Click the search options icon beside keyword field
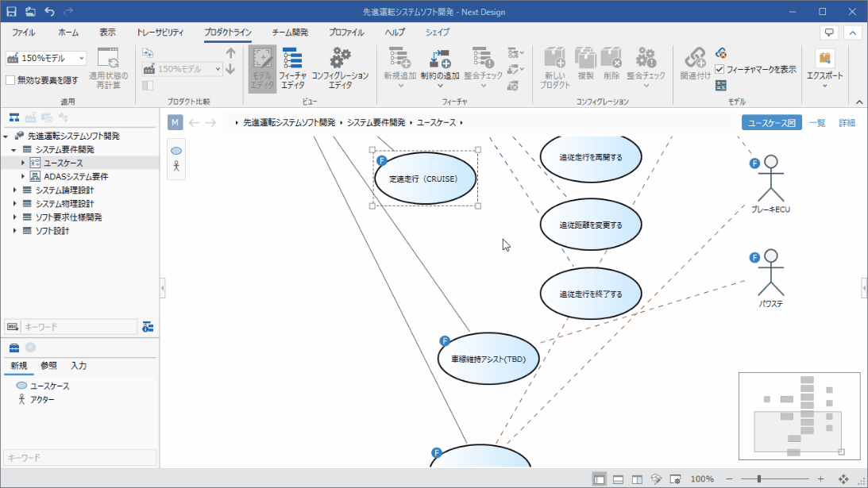The width and height of the screenshot is (868, 488). pyautogui.click(x=148, y=327)
